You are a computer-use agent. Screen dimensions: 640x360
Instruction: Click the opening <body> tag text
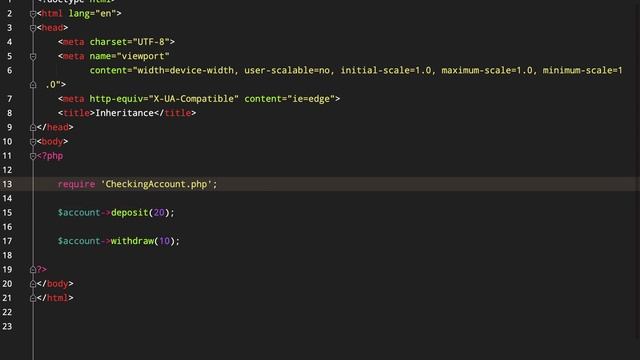[52, 142]
